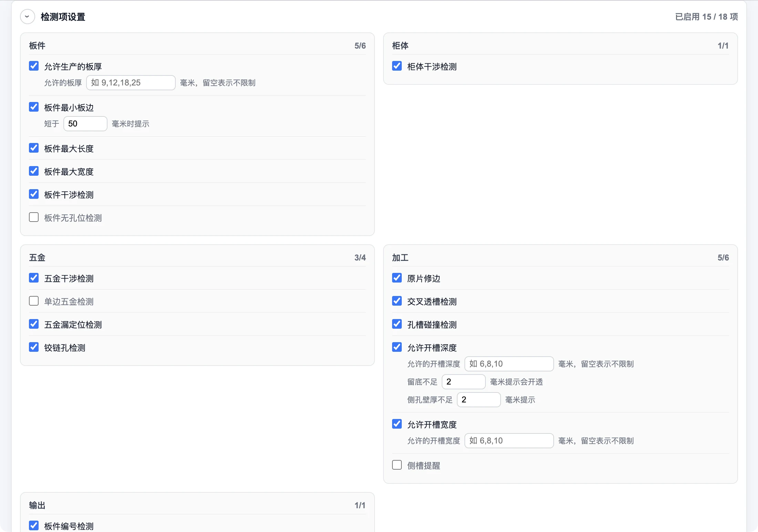Click the 加工 group heading
Image resolution: width=758 pixels, height=532 pixels.
(x=400, y=257)
